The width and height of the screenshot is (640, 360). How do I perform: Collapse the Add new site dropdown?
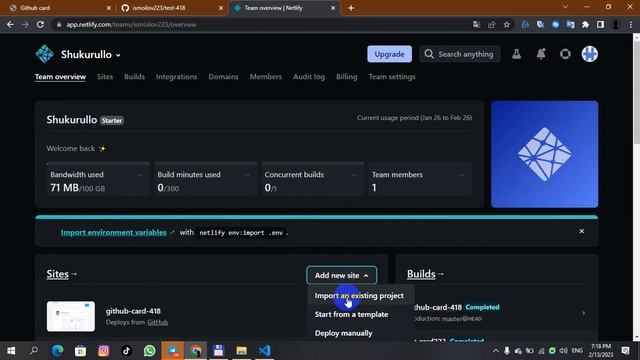(x=341, y=275)
